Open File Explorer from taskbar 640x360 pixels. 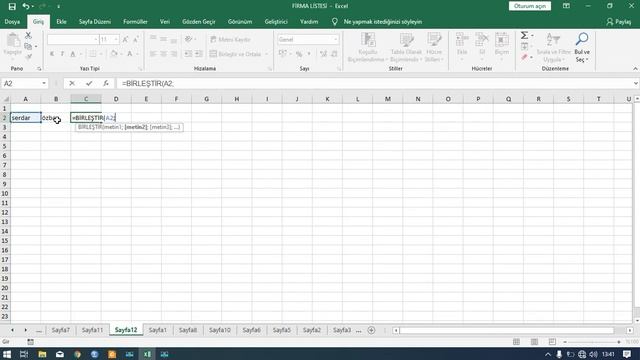(x=42, y=354)
